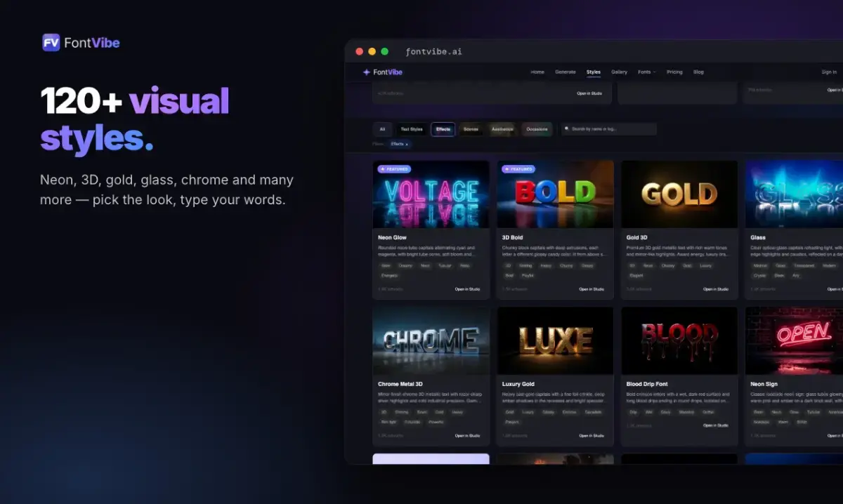Open the Gallery page
The height and width of the screenshot is (504, 843).
pyautogui.click(x=619, y=72)
